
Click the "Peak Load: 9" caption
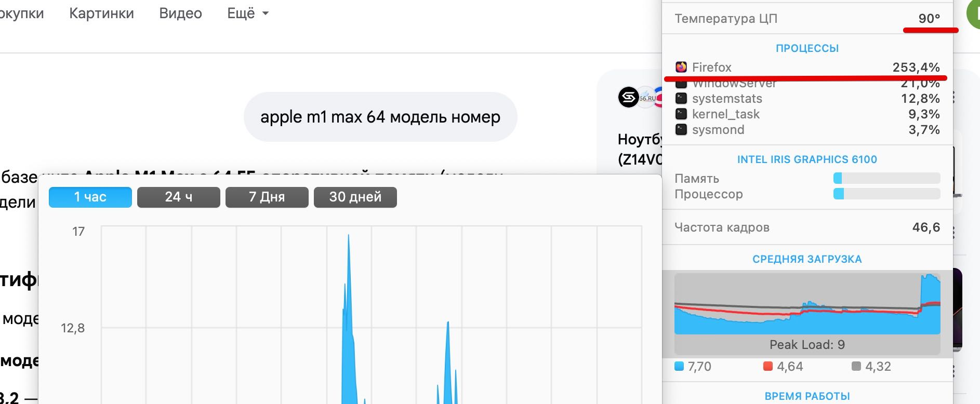tap(807, 345)
